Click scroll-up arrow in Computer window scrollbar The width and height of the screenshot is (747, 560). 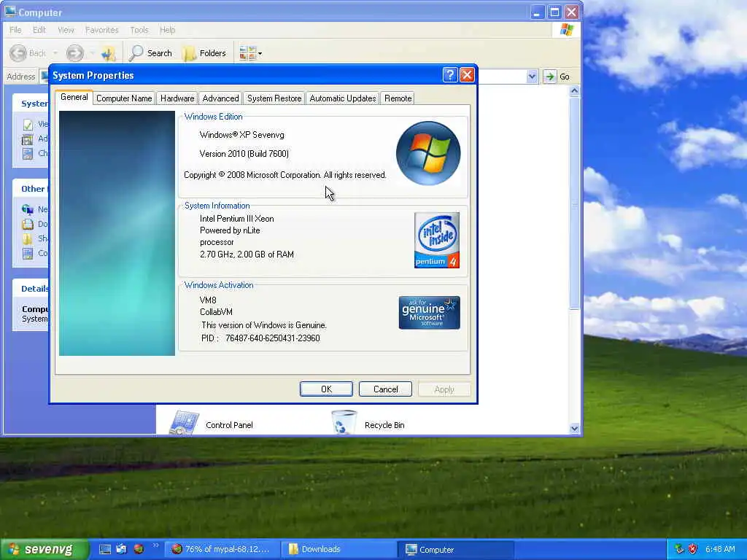pyautogui.click(x=575, y=90)
